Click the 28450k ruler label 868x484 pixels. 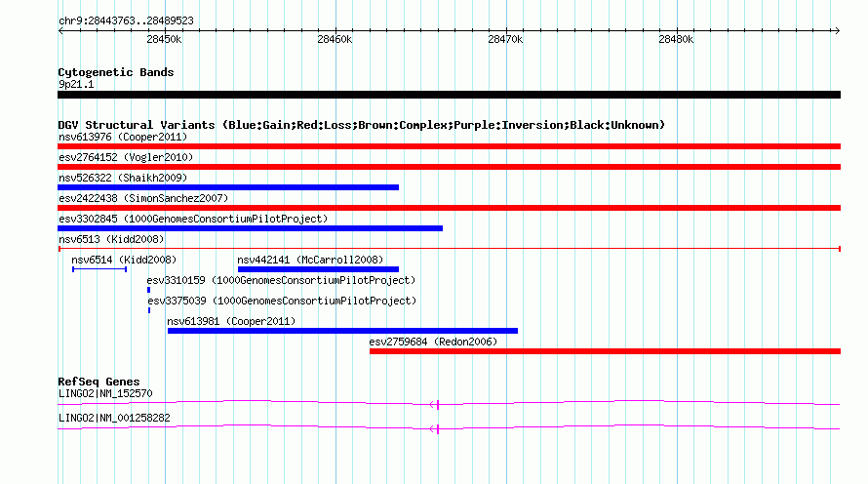tap(164, 39)
